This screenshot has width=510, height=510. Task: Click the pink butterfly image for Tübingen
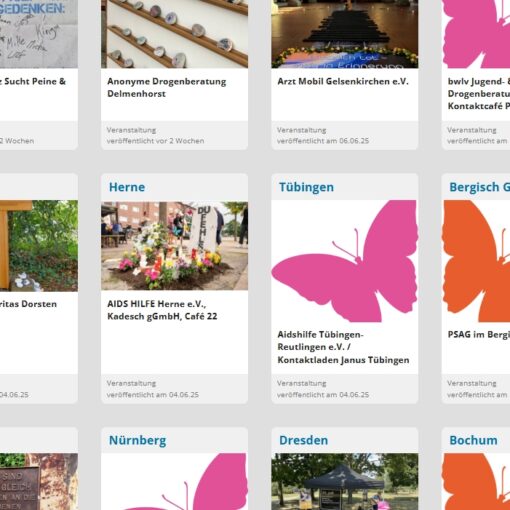[345, 261]
